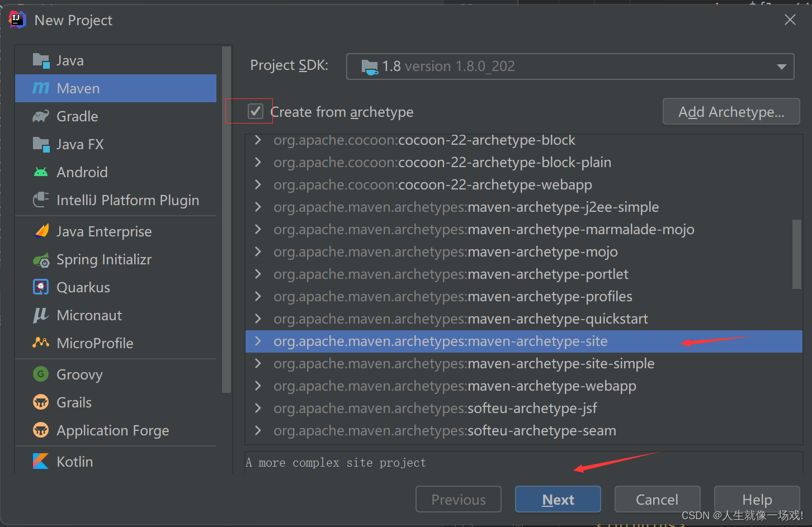This screenshot has width=812, height=527.
Task: Expand cocoon-22-archetype-block-plain node
Action: 258,162
